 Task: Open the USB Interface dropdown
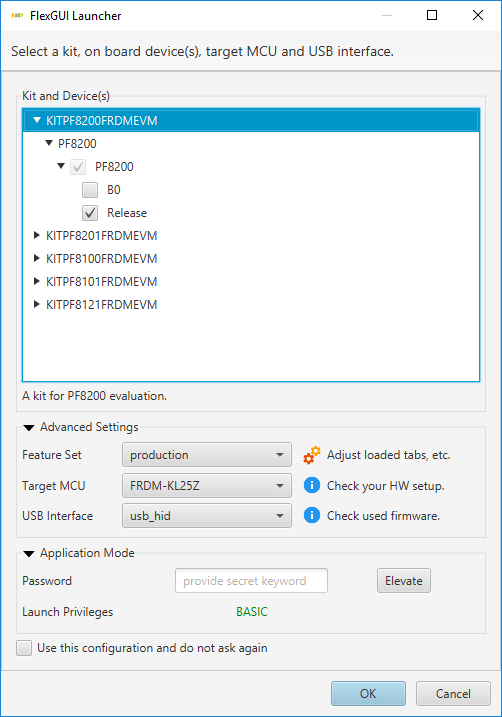(x=207, y=516)
